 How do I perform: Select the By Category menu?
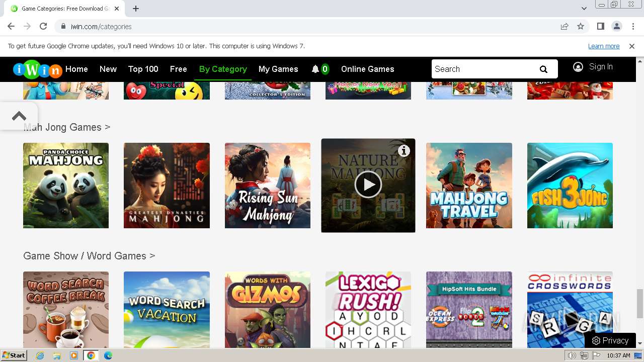point(223,69)
